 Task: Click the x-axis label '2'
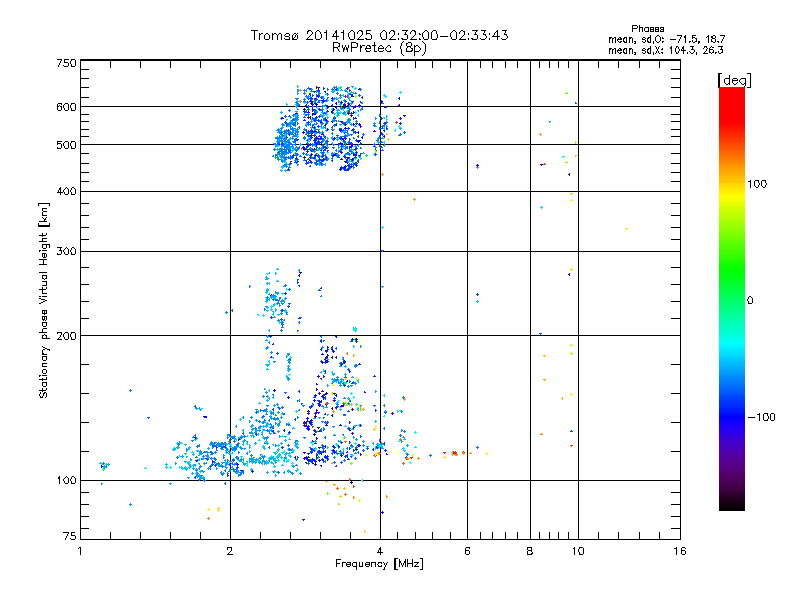[x=230, y=552]
